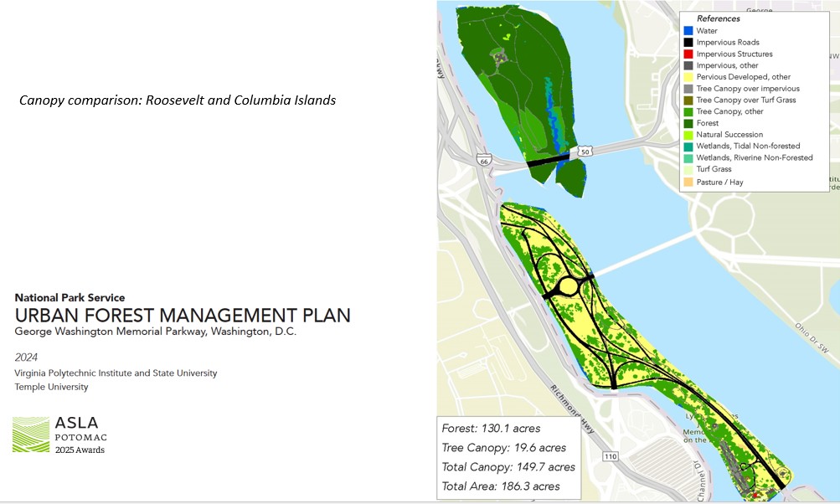The width and height of the screenshot is (840, 504).
Task: Click the '2024' year text
Action: (x=26, y=357)
